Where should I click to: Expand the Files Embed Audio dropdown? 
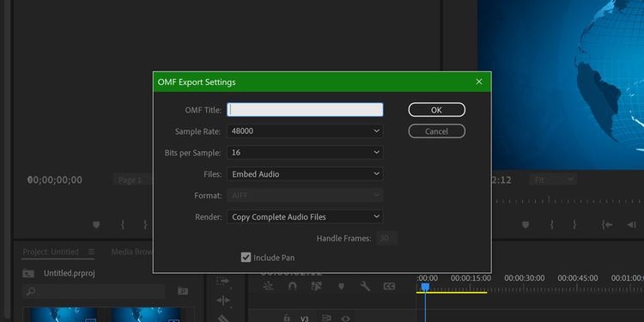(305, 173)
